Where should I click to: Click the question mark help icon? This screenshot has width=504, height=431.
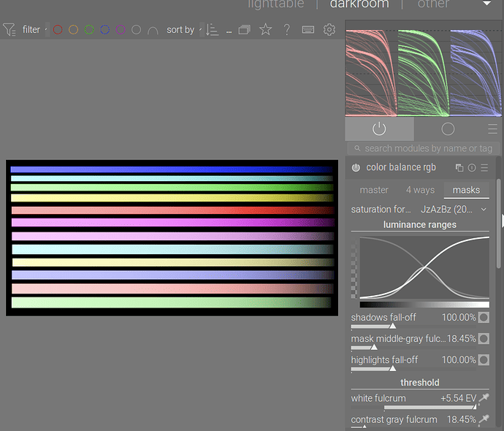[287, 30]
